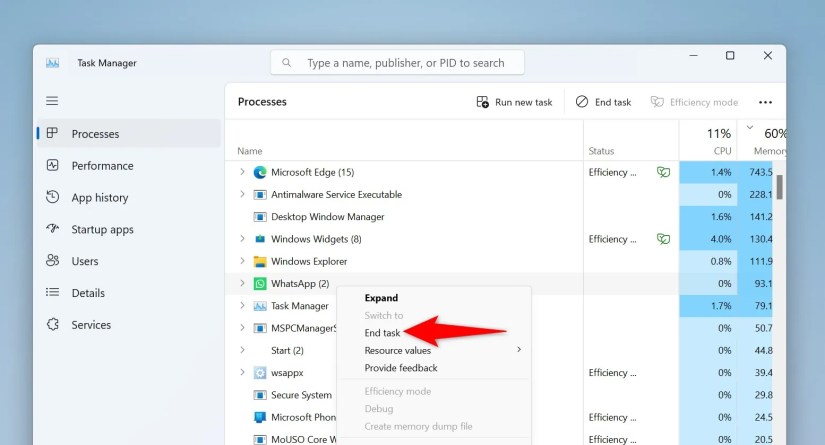Click the Microsoft Phone Link icon
This screenshot has height=445, width=825.
(260, 417)
